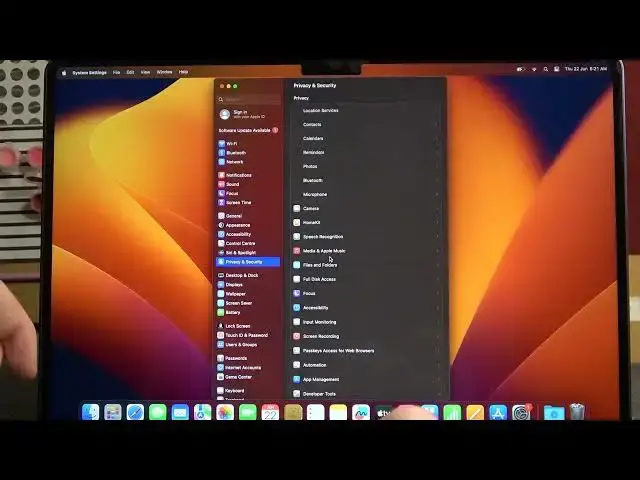Open the Wi-Fi status in the menu bar

click(534, 69)
